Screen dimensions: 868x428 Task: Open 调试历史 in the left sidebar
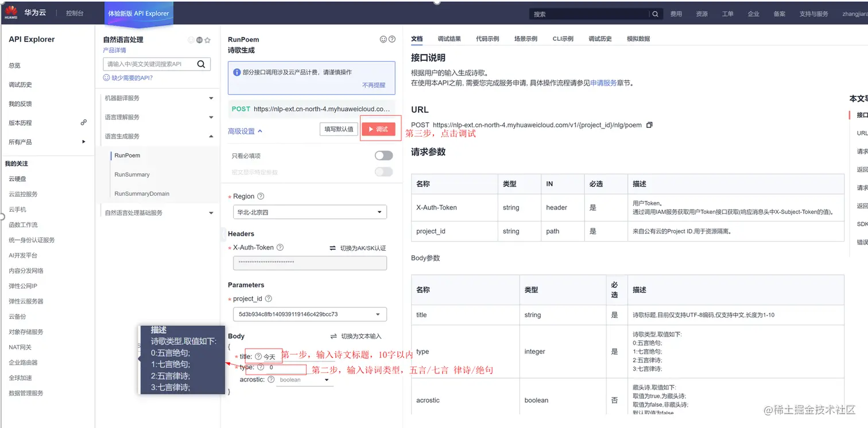tap(20, 85)
